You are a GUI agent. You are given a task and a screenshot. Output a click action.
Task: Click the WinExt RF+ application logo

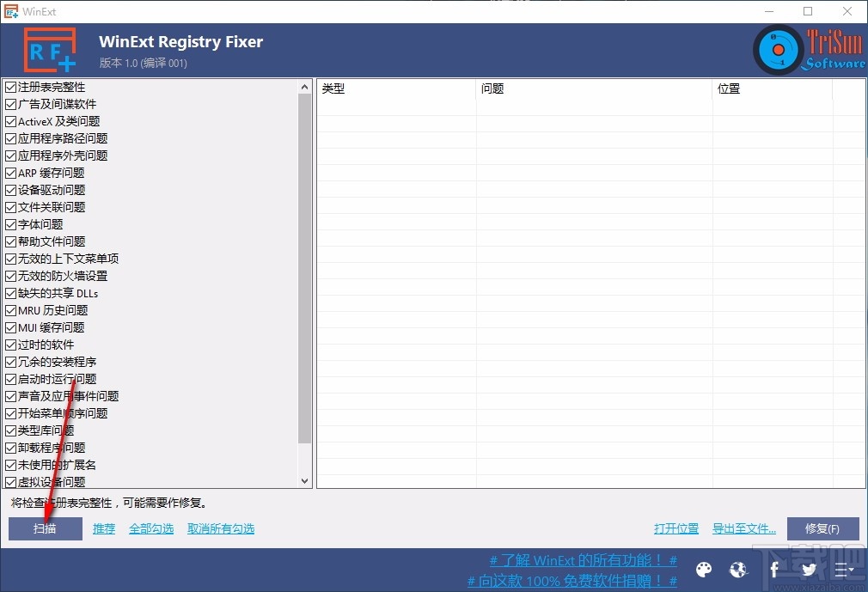pos(49,49)
